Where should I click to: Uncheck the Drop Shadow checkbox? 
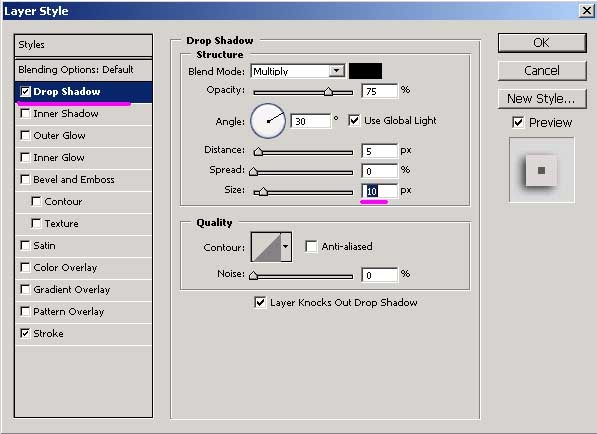(25, 92)
